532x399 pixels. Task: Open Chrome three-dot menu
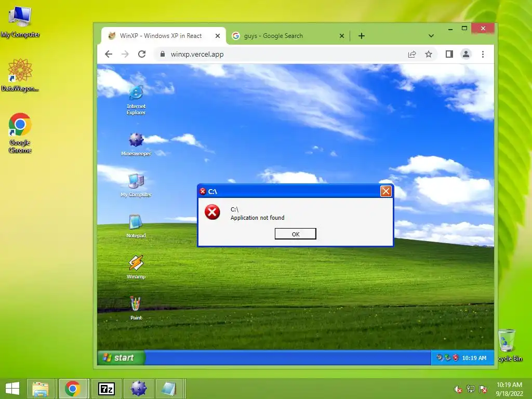point(483,54)
